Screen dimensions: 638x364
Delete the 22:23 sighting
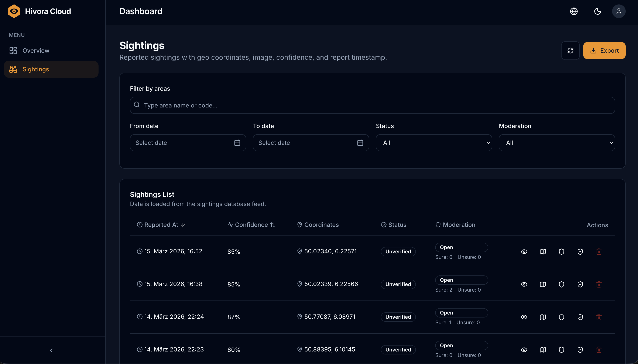(599, 350)
